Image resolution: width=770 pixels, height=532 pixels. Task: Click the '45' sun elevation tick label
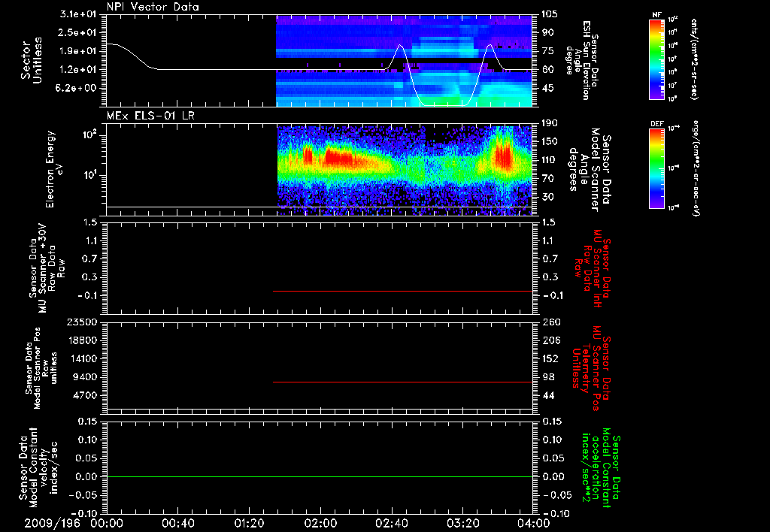click(547, 89)
